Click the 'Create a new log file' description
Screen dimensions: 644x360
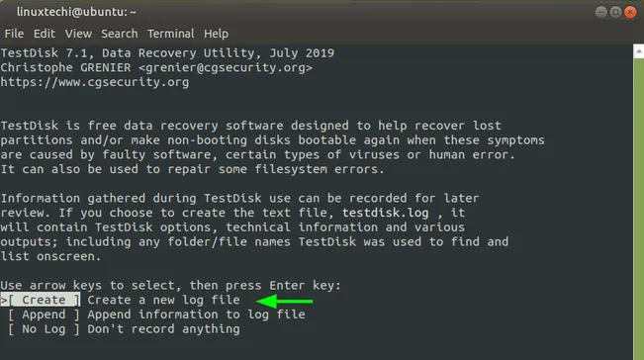tap(163, 300)
